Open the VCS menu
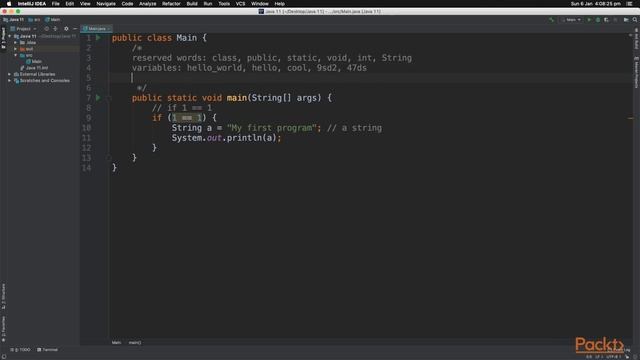Image resolution: width=640 pixels, height=360 pixels. click(240, 4)
